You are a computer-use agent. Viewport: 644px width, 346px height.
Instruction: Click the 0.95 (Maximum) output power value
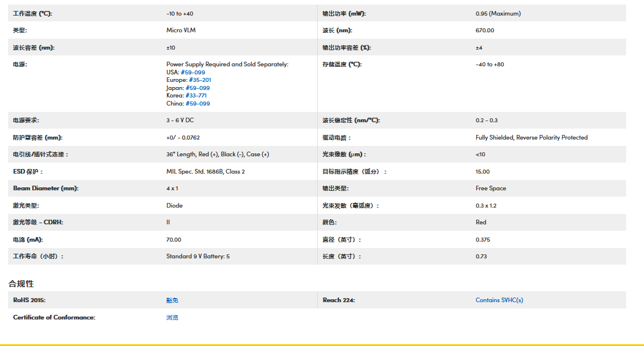tap(498, 13)
